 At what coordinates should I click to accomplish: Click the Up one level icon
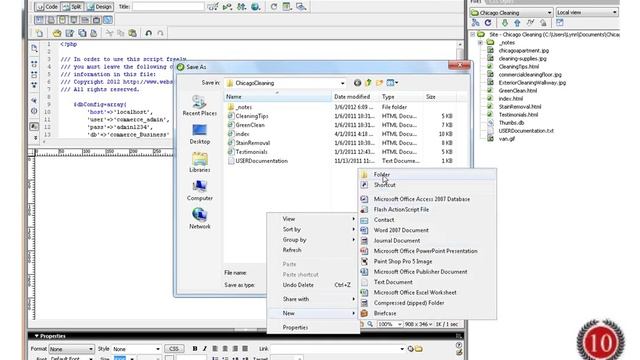368,83
